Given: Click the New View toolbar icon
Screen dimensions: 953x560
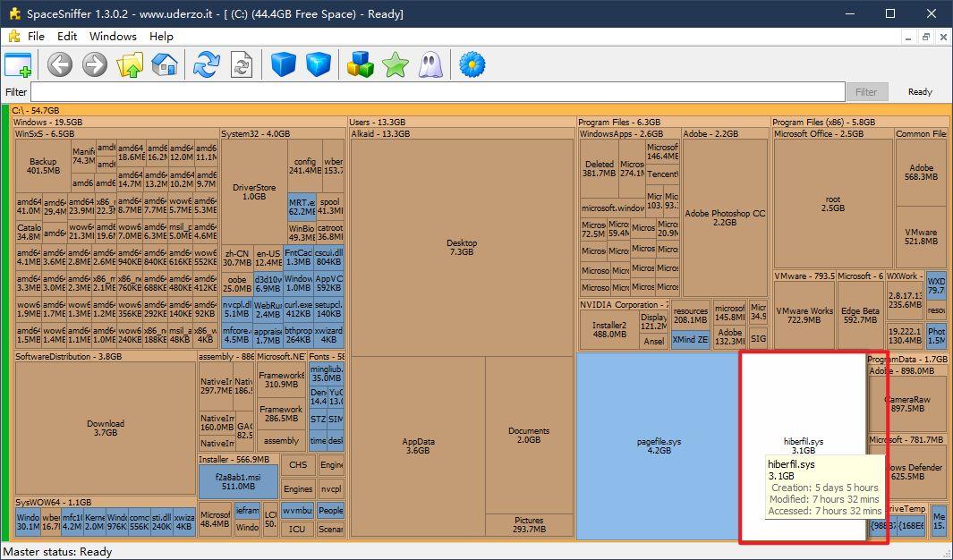Looking at the screenshot, I should coord(18,64).
